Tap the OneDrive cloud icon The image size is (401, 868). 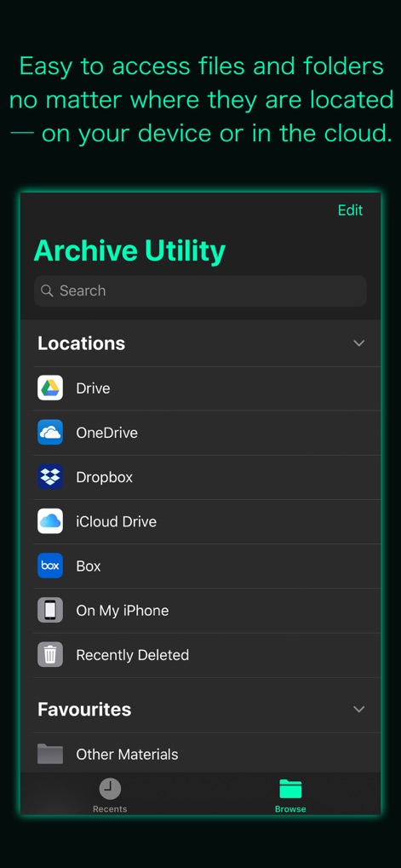point(49,433)
